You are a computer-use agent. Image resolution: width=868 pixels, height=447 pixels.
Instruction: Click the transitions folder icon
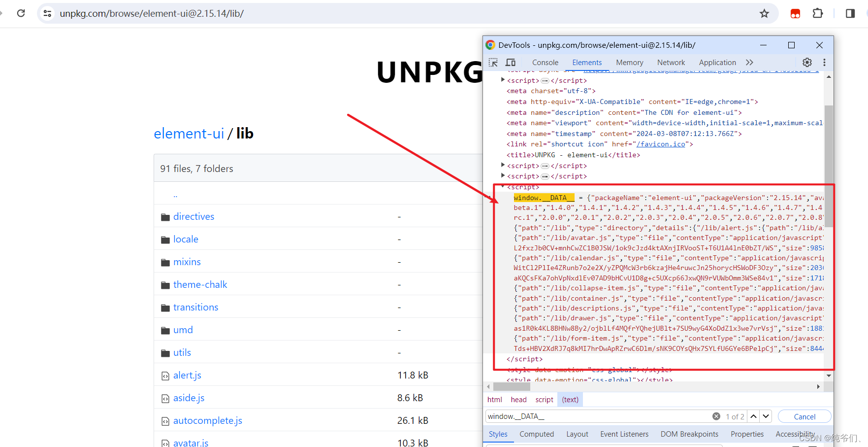point(165,308)
